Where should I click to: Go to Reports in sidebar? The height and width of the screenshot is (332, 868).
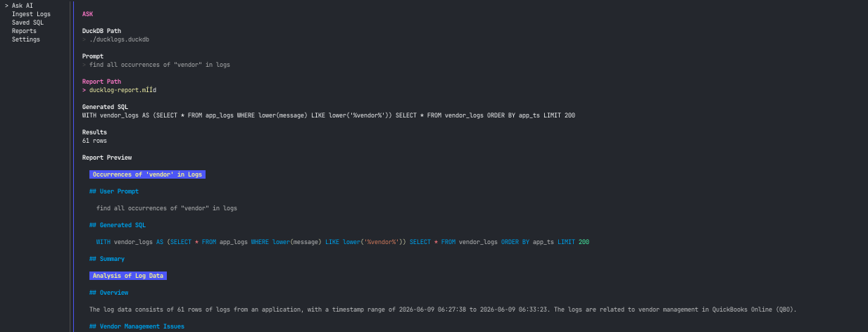tap(24, 31)
